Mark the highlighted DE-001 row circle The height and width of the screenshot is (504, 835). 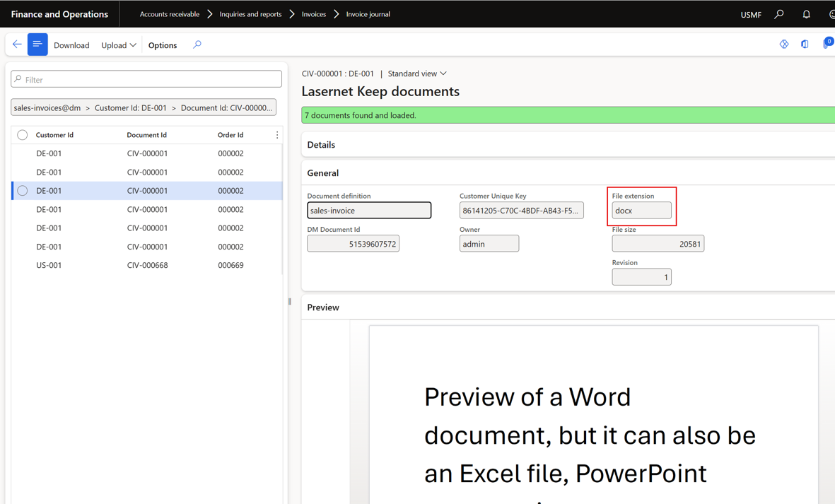[23, 191]
